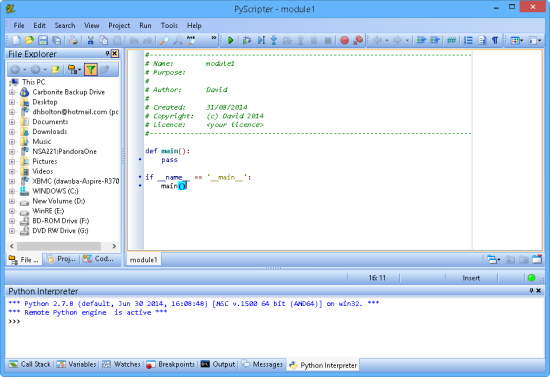
Task: Open the editor tab list dropdown icon
Action: tap(493, 260)
